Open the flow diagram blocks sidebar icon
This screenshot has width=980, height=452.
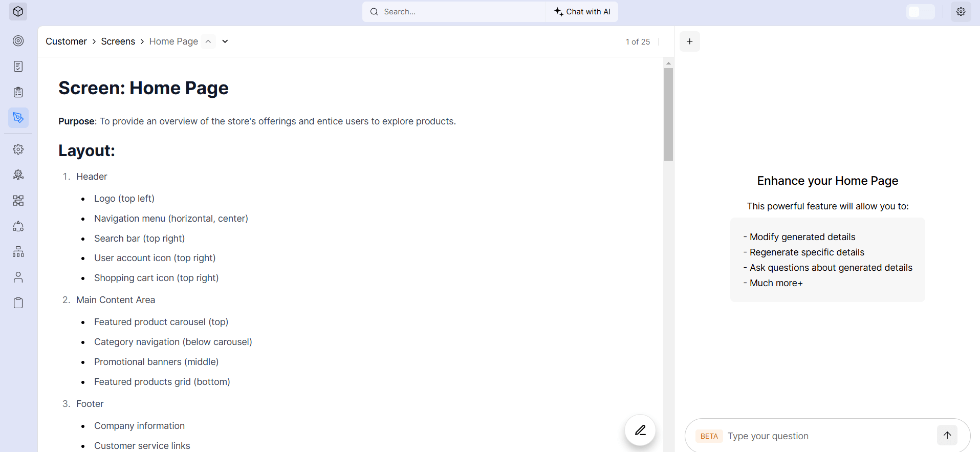(x=18, y=201)
